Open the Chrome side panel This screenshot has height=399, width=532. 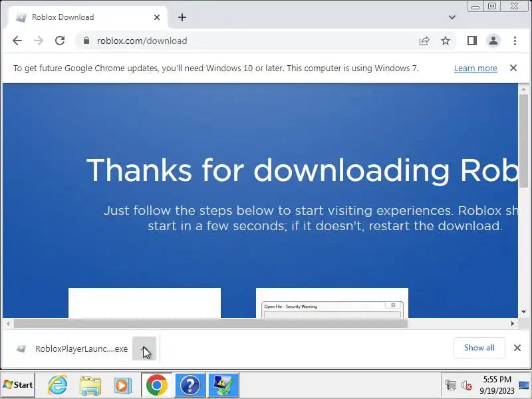pos(472,41)
